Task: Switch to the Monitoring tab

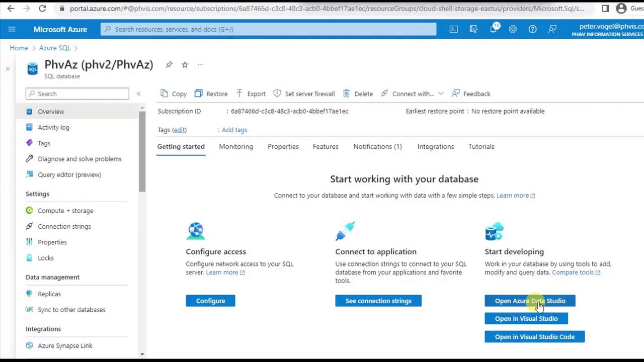Action: click(236, 146)
